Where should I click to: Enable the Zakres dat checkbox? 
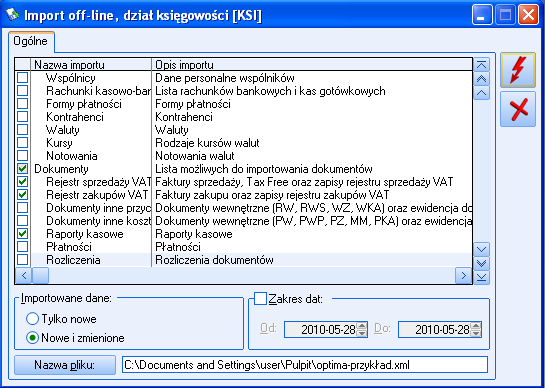[x=260, y=299]
